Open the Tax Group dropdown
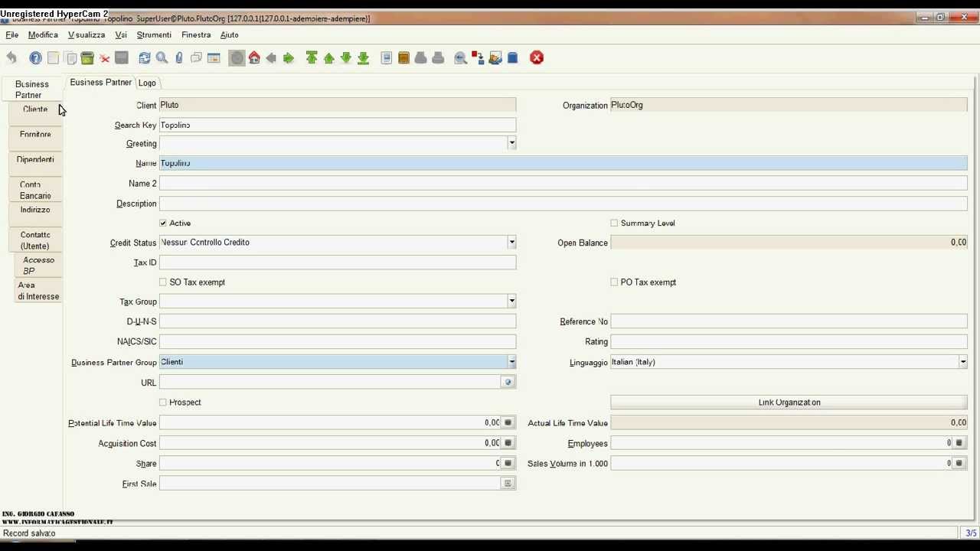Image resolution: width=980 pixels, height=551 pixels. [511, 302]
